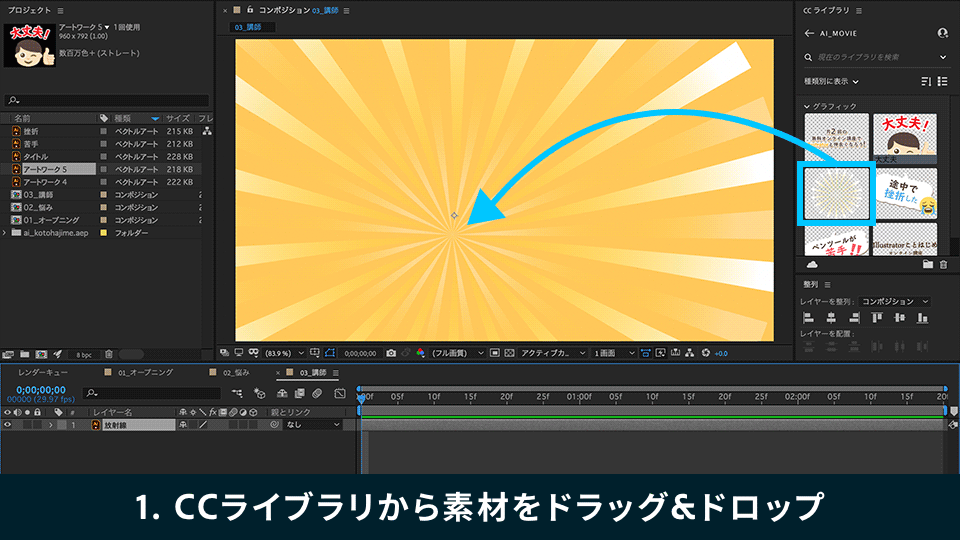This screenshot has width=960, height=540.
Task: Select 苦手 vector art item
Action: [31, 144]
